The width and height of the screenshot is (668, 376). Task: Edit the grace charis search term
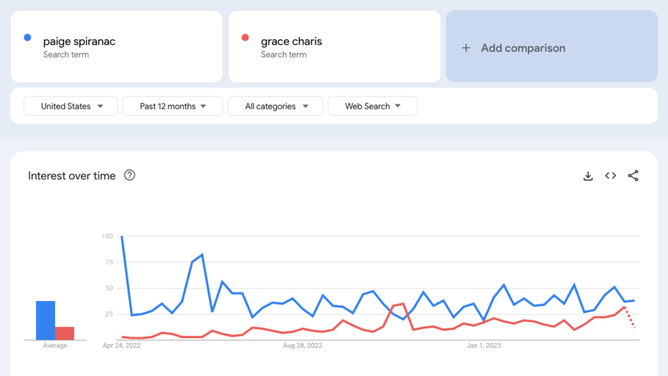point(334,46)
